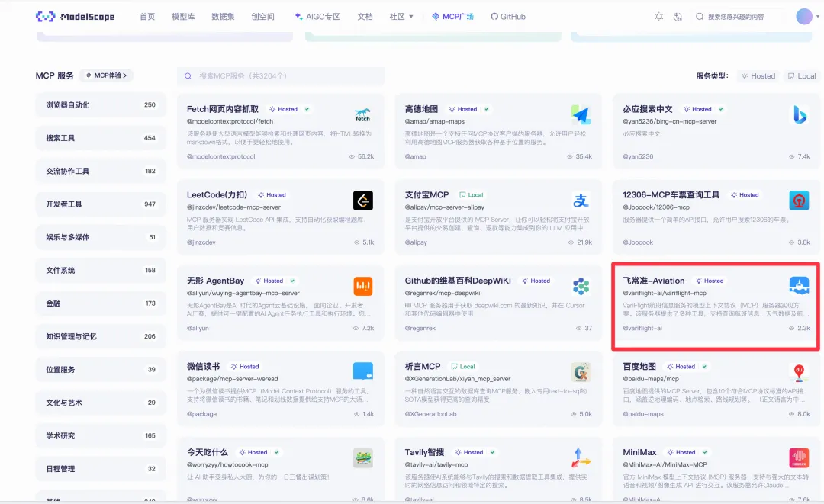Screen dimensions: 824x504
Task: Click the Tavily arrows icon
Action: [581, 457]
